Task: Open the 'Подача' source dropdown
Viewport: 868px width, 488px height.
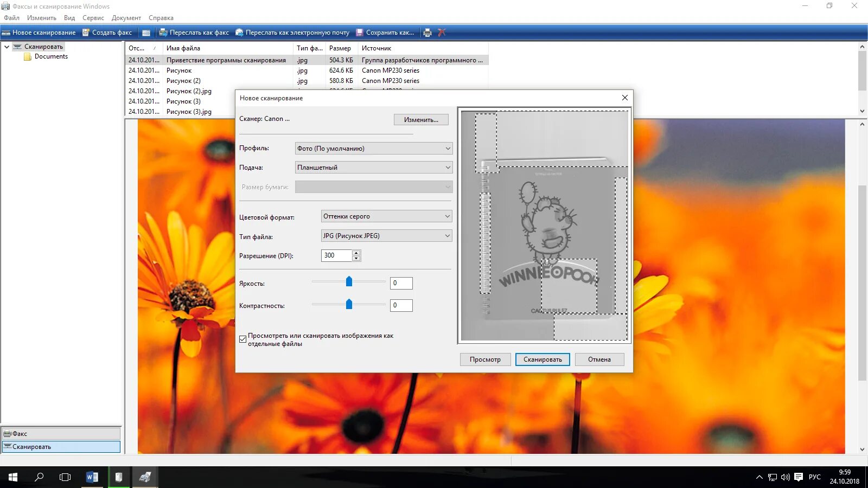Action: click(x=374, y=168)
